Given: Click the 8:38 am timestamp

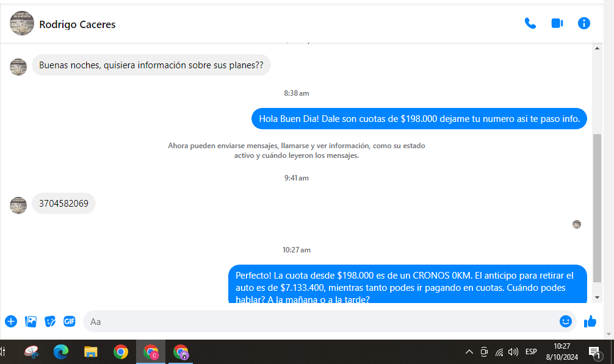Looking at the screenshot, I should coord(297,93).
